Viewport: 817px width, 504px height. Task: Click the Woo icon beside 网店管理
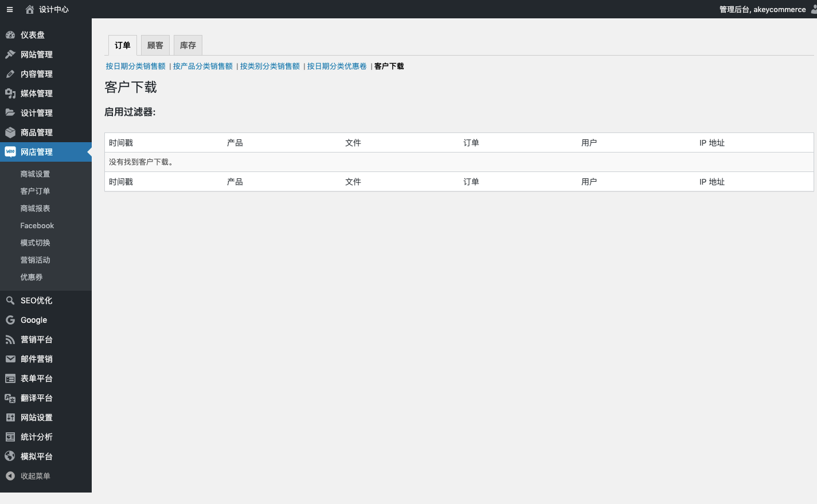(x=10, y=152)
